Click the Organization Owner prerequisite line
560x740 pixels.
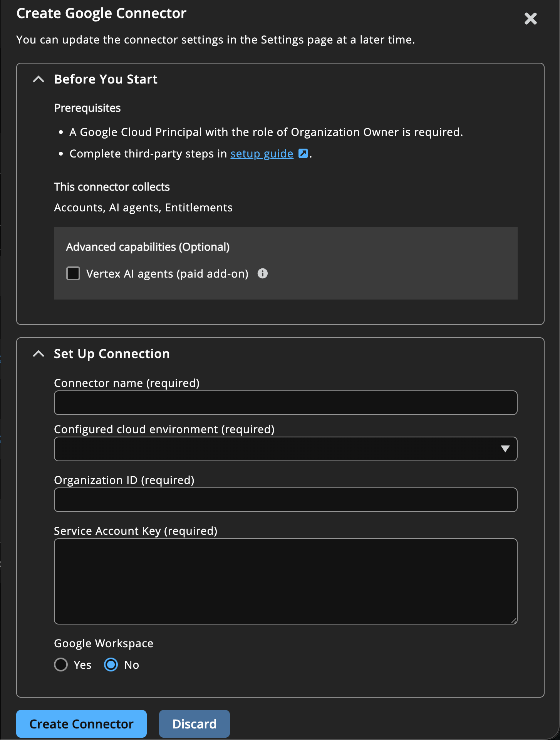point(266,132)
